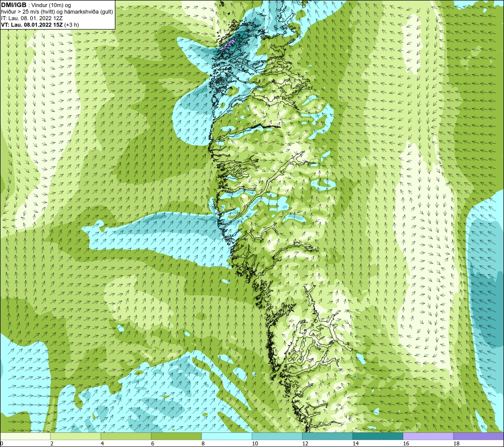Image resolution: width=504 pixels, height=447 pixels.
Task: Click the pale yellow 0–2 m/s legend swatch
Action: [x=25, y=436]
